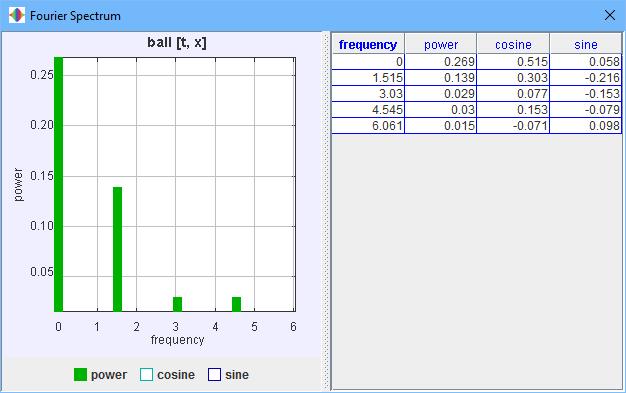Enable the cosine plot checkbox
Screen dimensions: 626x393
(x=147, y=375)
